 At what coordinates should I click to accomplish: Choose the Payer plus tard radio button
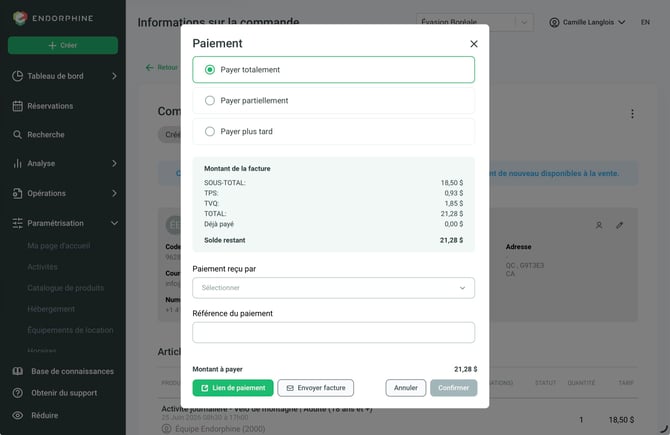click(209, 131)
